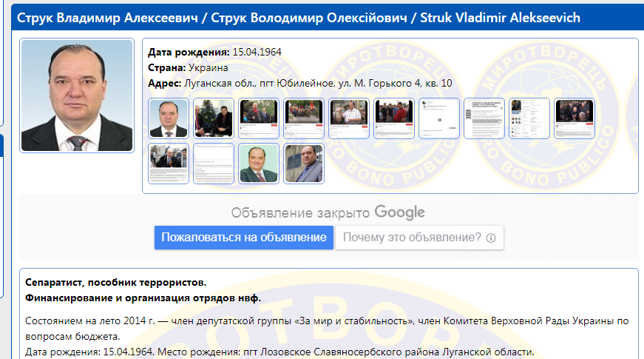
Task: Open third thumbnail with men before red backdrop
Action: tap(259, 118)
